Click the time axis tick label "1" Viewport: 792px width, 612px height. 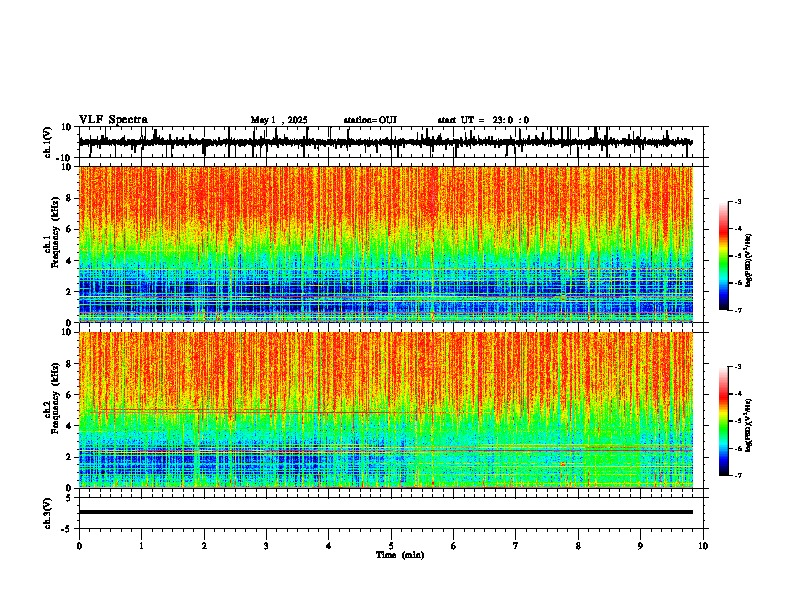click(x=141, y=546)
